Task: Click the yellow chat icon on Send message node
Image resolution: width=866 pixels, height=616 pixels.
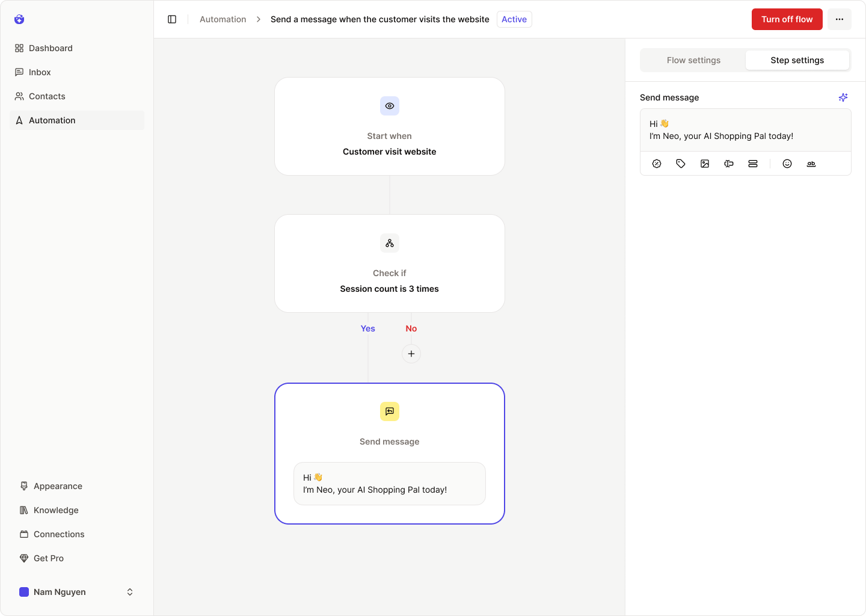Action: (389, 411)
